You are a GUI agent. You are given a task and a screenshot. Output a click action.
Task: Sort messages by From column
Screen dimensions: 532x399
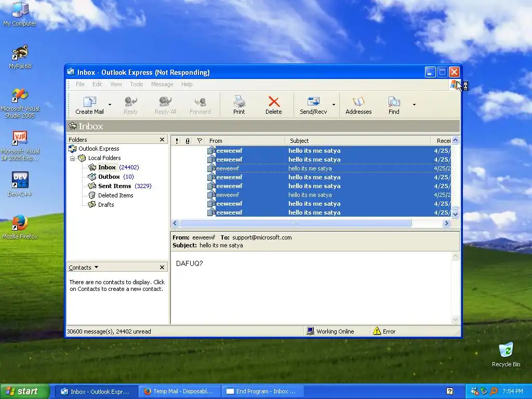(x=246, y=141)
